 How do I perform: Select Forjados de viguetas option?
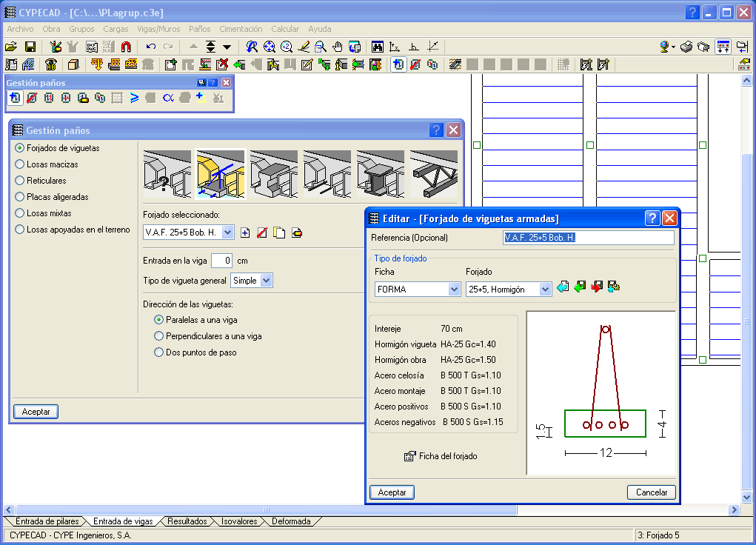tap(57, 148)
